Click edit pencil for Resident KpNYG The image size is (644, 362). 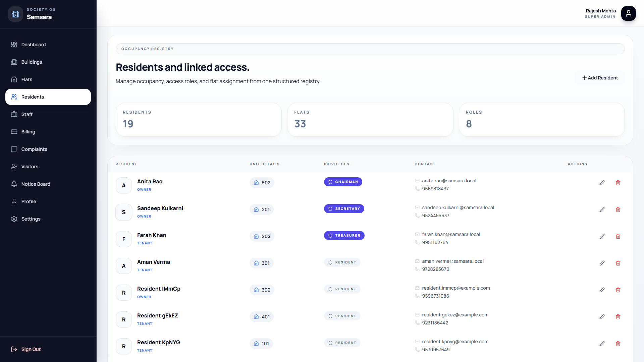pyautogui.click(x=602, y=344)
